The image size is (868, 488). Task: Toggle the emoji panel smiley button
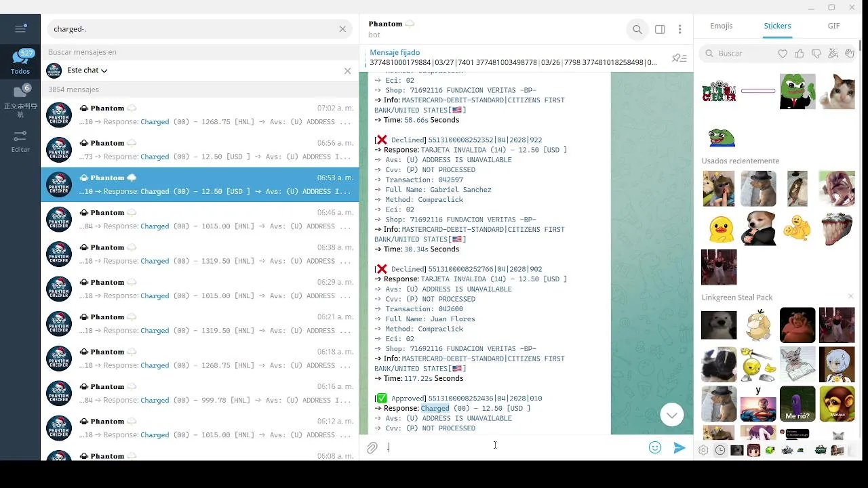click(x=655, y=447)
